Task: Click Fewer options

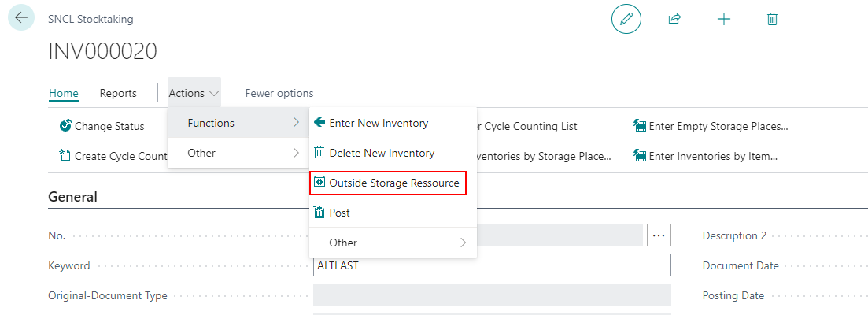Action: [x=279, y=93]
